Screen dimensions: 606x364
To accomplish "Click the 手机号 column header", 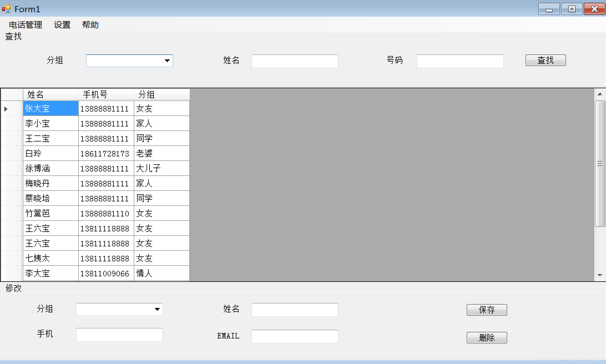I will point(106,95).
